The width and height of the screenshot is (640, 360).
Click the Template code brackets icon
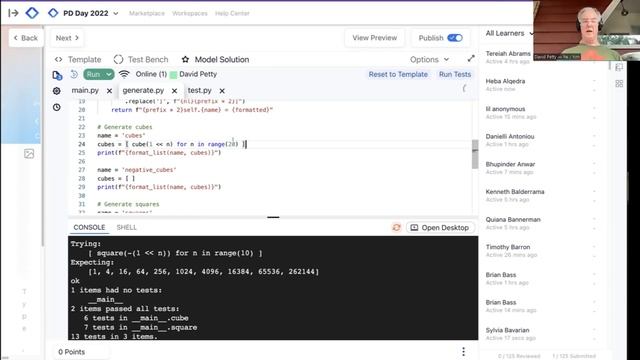point(58,60)
